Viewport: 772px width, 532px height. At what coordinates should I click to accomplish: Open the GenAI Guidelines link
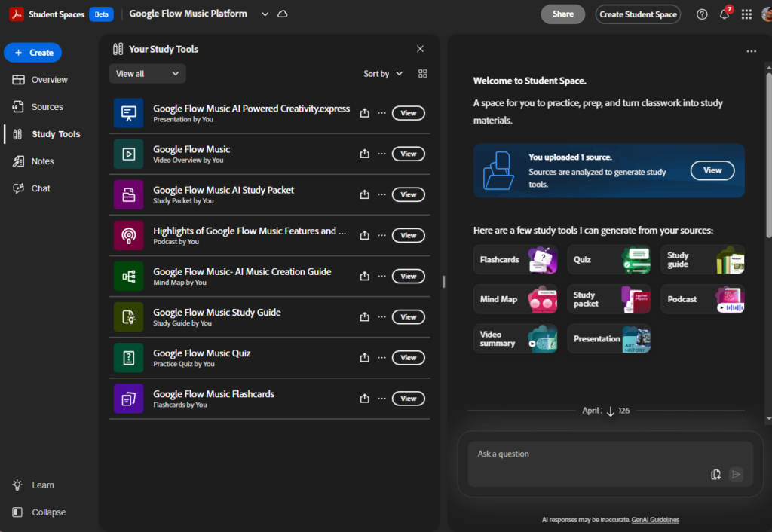pos(655,520)
